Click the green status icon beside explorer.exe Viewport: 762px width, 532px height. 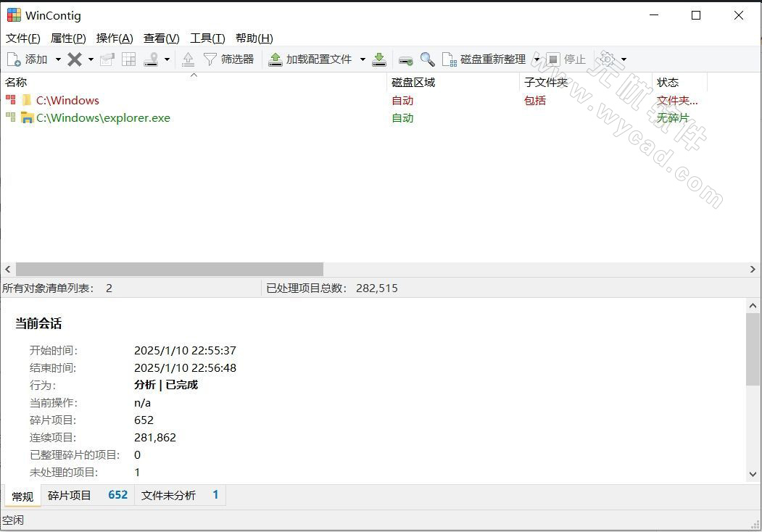coord(10,117)
